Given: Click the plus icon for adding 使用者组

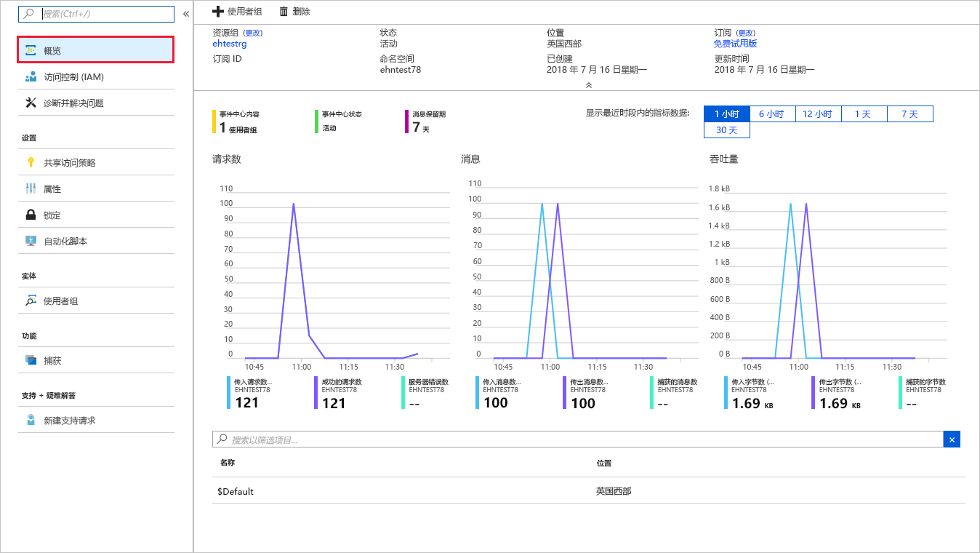Looking at the screenshot, I should [x=217, y=12].
